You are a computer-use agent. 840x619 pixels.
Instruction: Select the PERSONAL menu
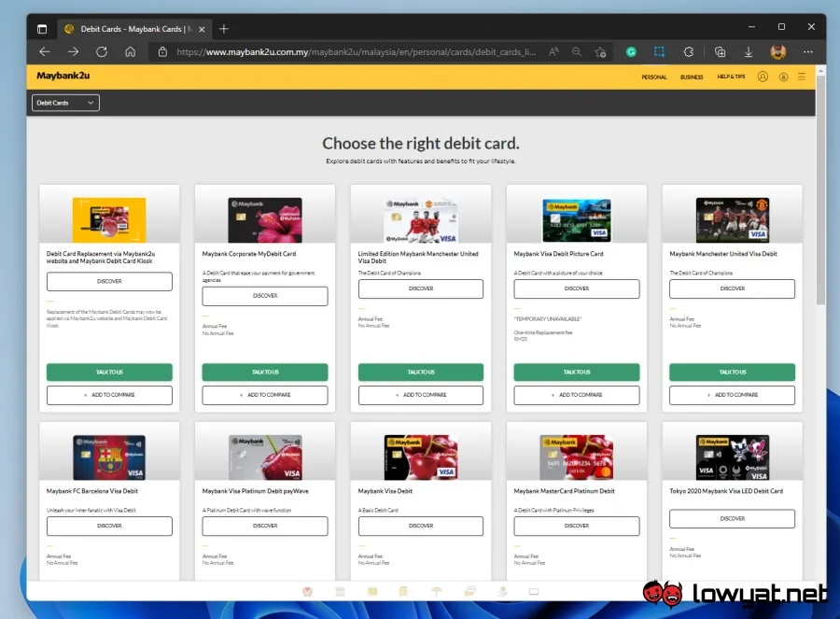pyautogui.click(x=654, y=77)
